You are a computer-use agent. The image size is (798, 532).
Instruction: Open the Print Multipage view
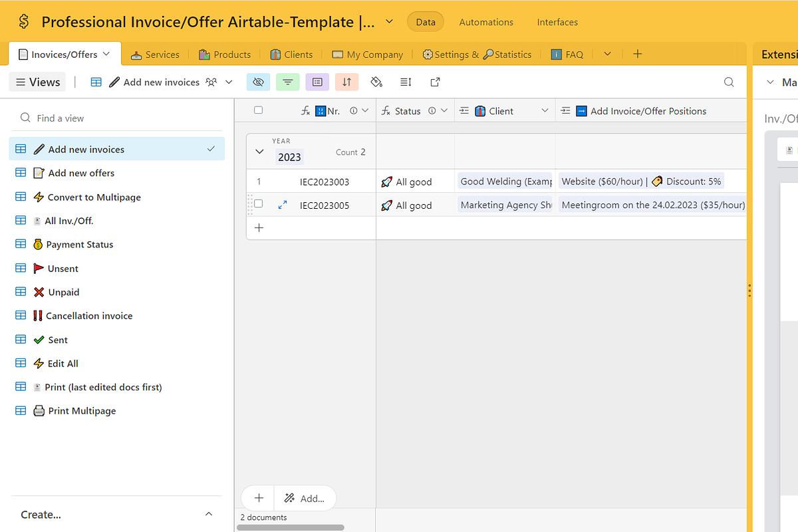point(116,411)
